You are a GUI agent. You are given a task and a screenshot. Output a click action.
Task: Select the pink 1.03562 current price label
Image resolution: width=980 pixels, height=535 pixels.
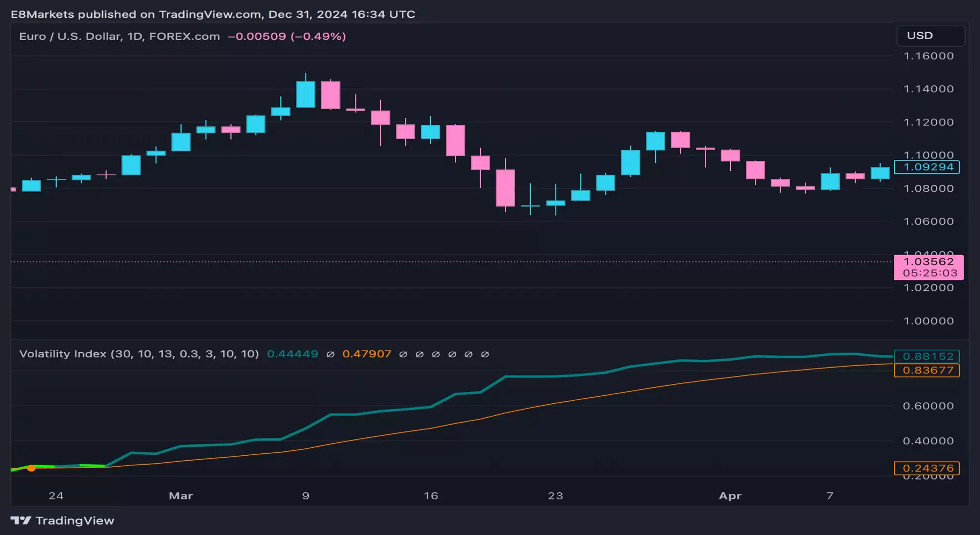(929, 262)
